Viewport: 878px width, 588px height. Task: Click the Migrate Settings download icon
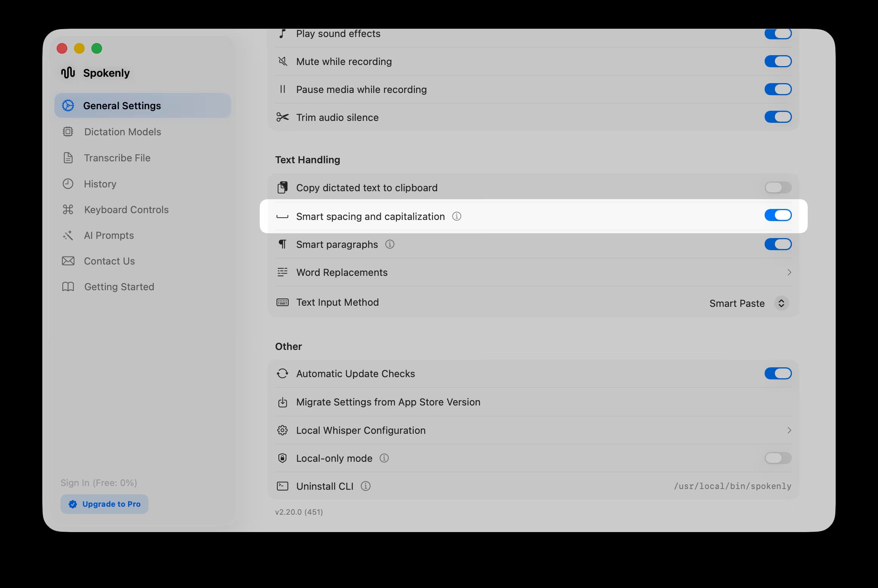click(x=283, y=402)
